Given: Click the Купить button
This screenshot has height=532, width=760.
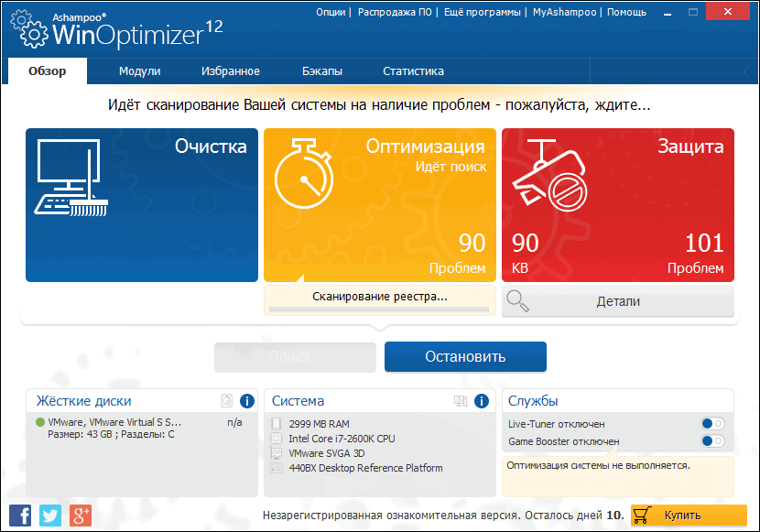Looking at the screenshot, I should pyautogui.click(x=689, y=515).
